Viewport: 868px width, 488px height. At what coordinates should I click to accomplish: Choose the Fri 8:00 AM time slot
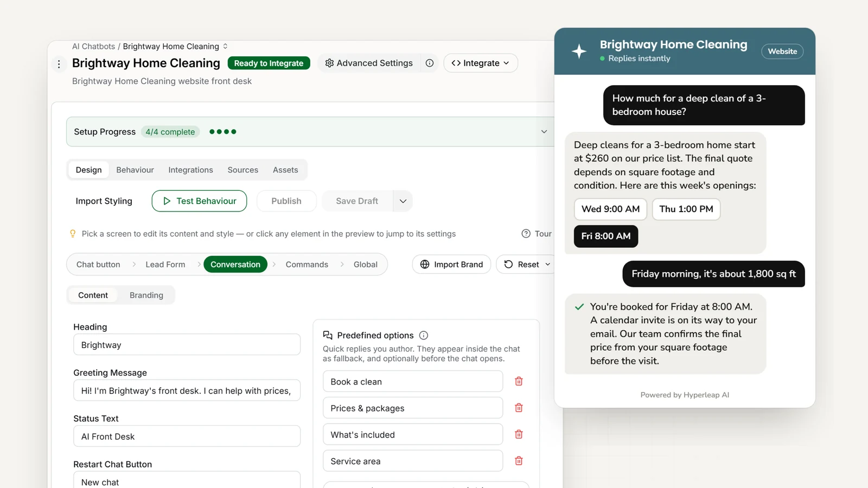[x=606, y=236]
